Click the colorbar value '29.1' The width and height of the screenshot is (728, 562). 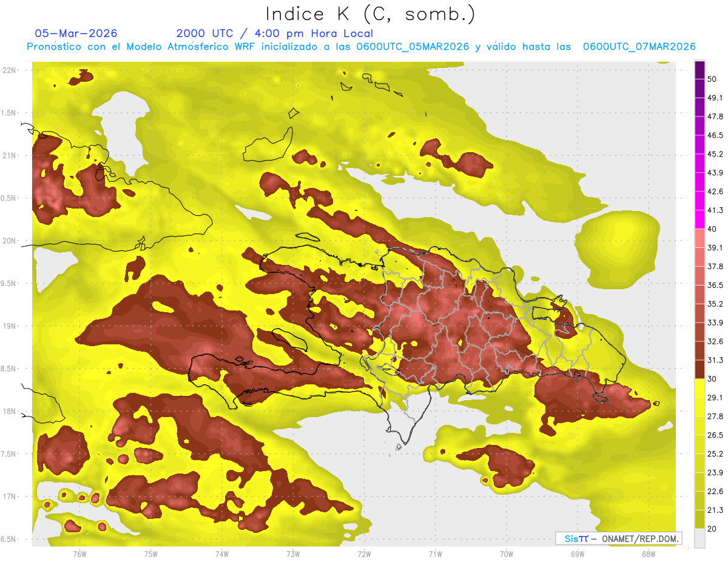(715, 398)
